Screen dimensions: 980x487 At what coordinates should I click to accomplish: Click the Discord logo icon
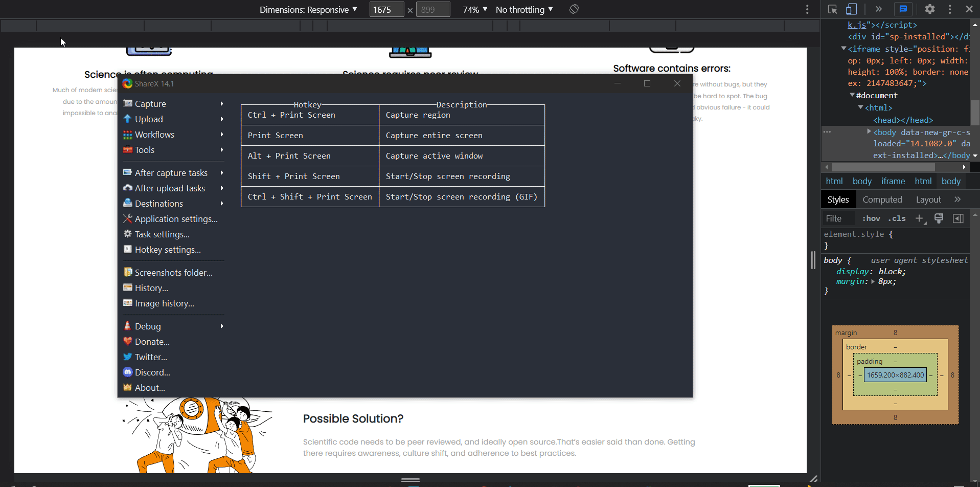tap(128, 372)
